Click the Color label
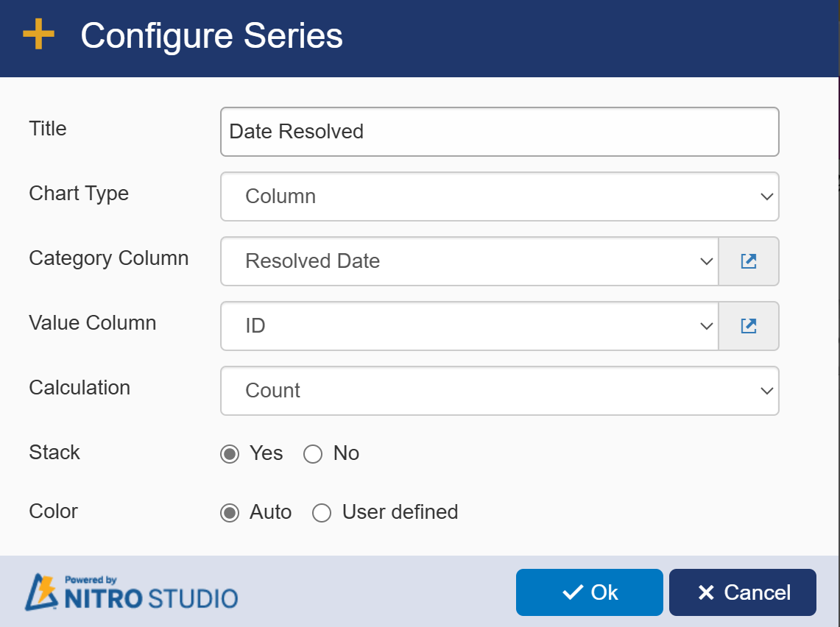 point(53,511)
